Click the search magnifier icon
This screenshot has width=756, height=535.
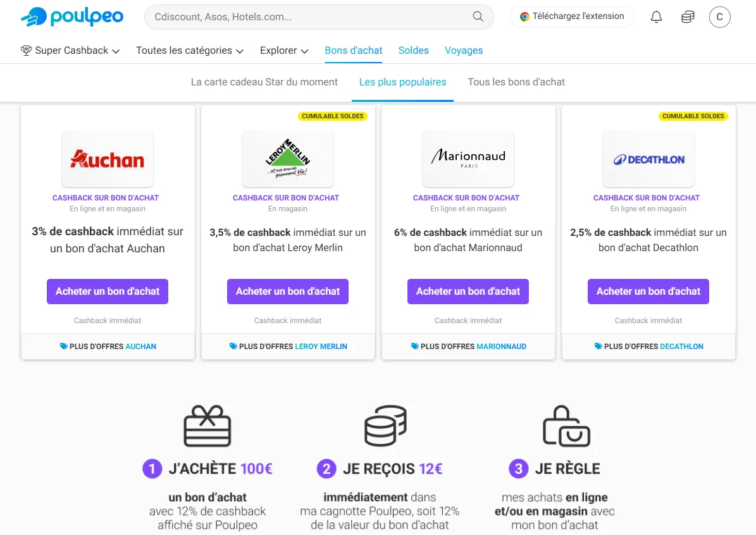click(x=478, y=17)
